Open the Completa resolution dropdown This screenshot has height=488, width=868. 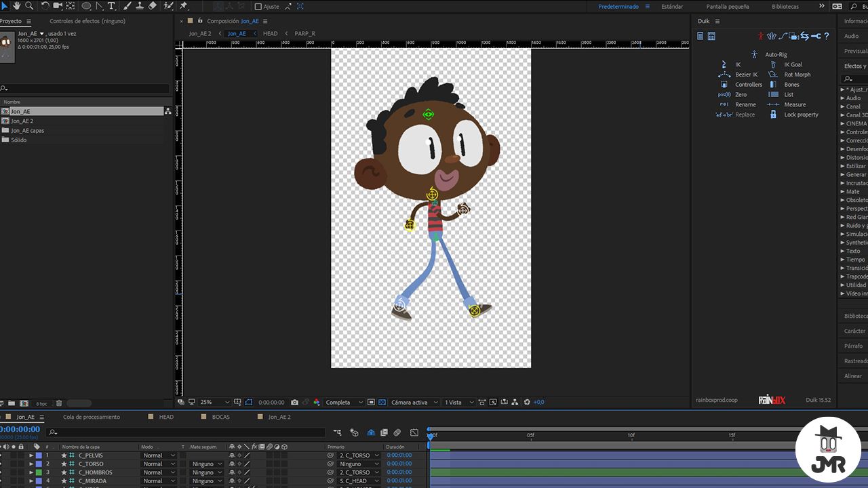tap(344, 402)
